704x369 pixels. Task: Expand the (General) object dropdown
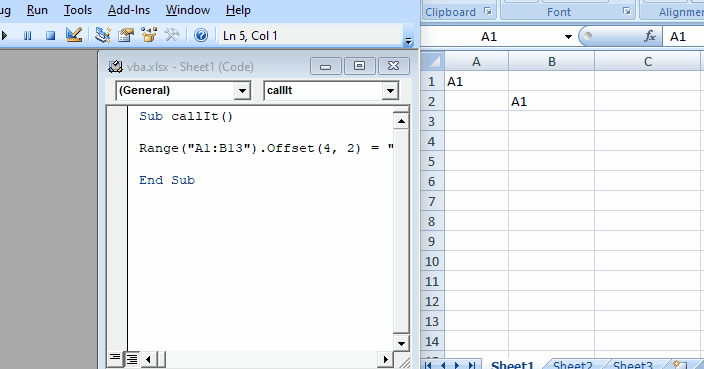[x=242, y=91]
